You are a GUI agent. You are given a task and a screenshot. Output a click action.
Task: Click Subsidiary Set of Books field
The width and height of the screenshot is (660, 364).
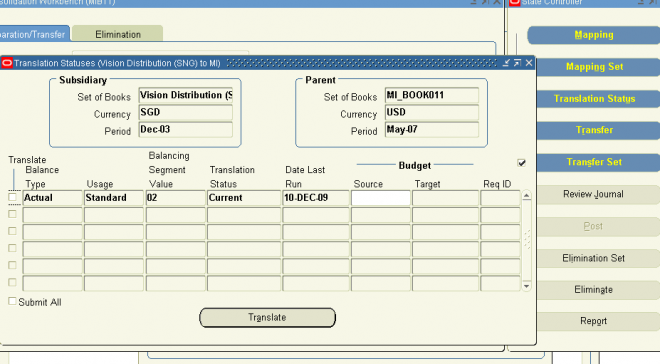(186, 95)
